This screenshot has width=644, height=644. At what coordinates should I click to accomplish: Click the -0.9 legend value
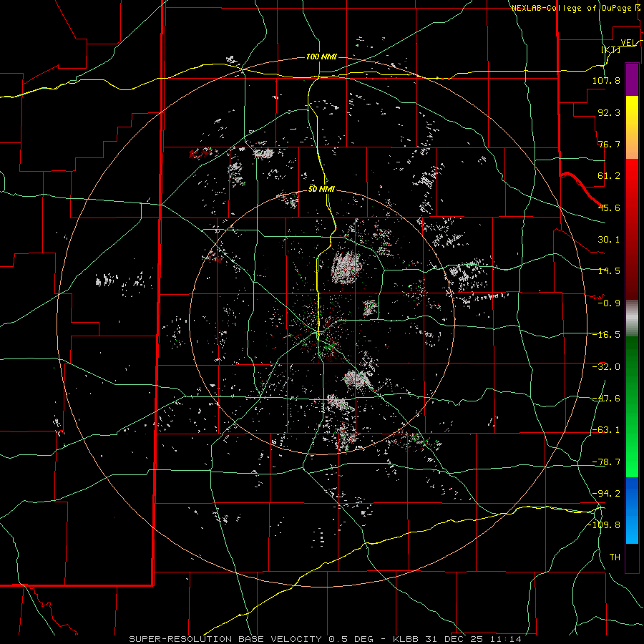tap(609, 303)
